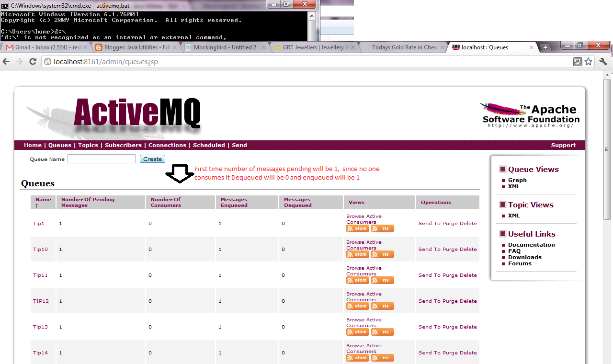Type a name in the Queue Name field
This screenshot has width=613, height=364.
point(101,159)
